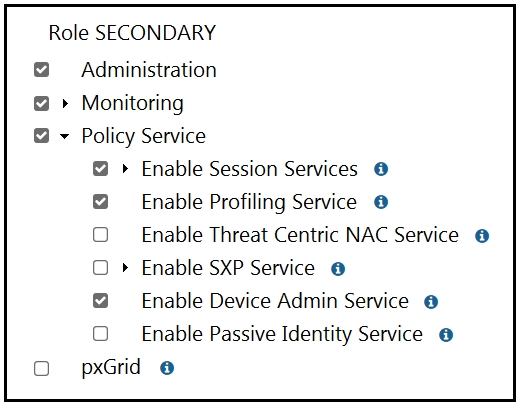The width and height of the screenshot is (520, 407).
Task: Tick the Enable SXP Service checkbox
Action: (101, 267)
